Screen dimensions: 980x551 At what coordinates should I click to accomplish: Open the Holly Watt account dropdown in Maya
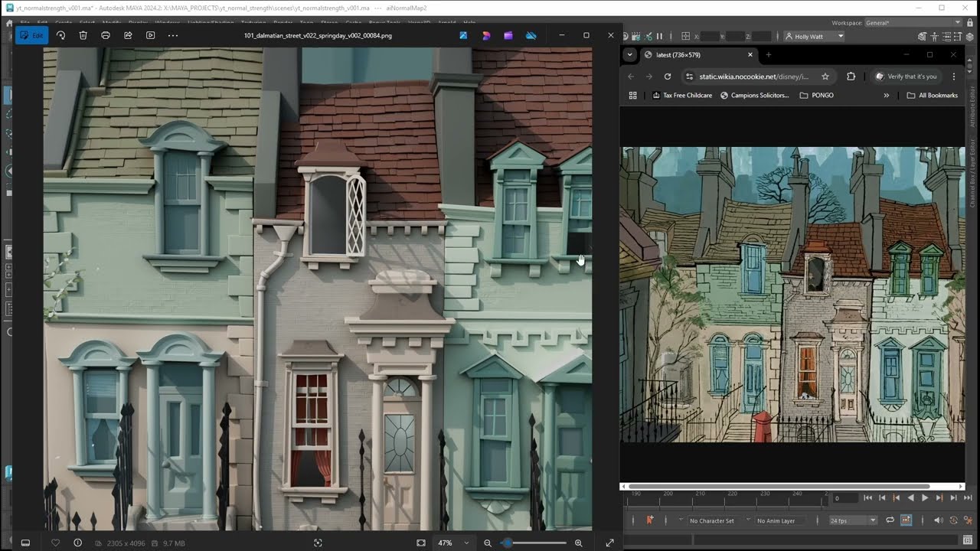pyautogui.click(x=814, y=36)
